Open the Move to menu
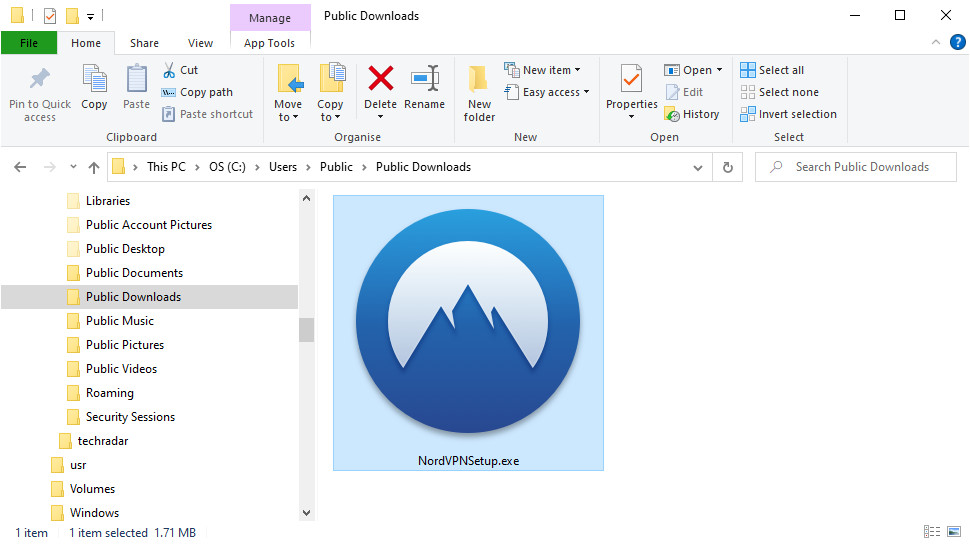970x545 pixels. tap(288, 93)
